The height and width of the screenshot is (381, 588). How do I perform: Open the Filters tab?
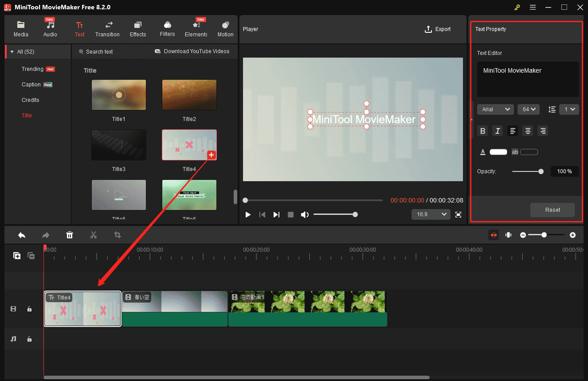(x=167, y=29)
